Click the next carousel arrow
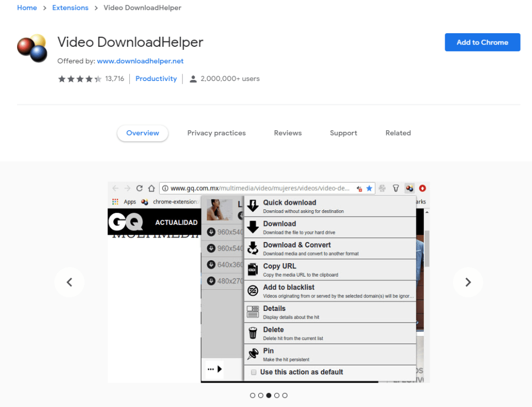This screenshot has height=407, width=532. tap(468, 282)
